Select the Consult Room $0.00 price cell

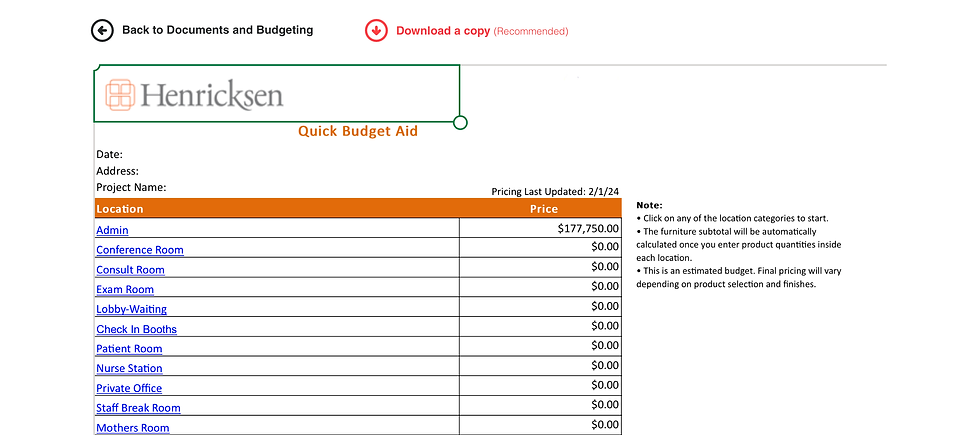coord(541,268)
